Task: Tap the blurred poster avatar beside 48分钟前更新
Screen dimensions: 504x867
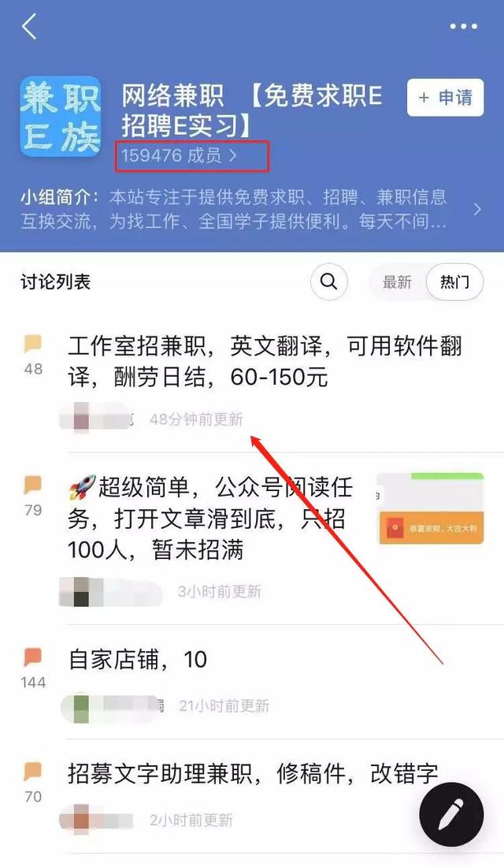Action: [82, 418]
